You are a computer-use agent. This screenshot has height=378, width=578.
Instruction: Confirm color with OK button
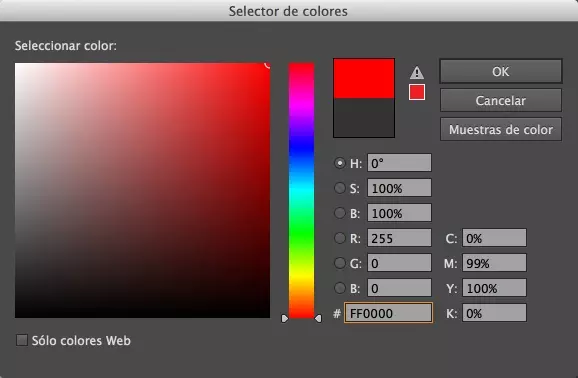tap(501, 71)
